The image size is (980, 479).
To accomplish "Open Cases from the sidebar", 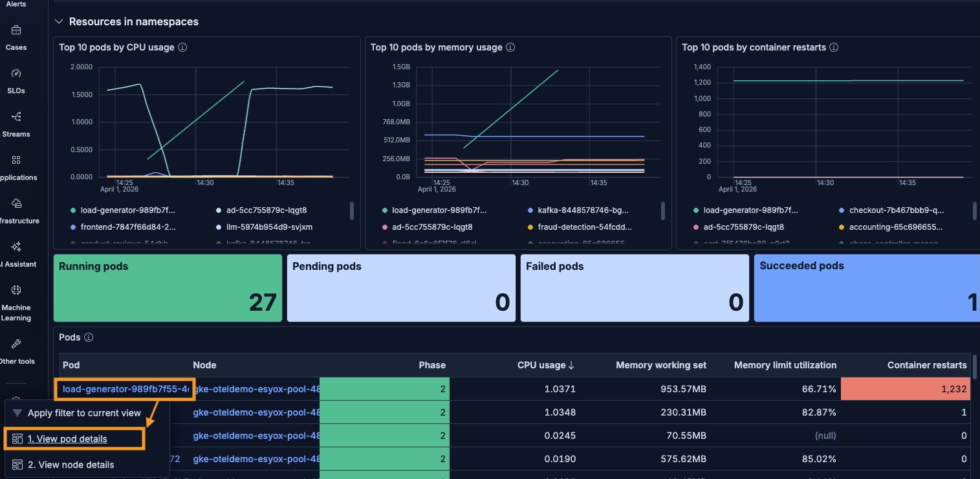I will coord(16,38).
